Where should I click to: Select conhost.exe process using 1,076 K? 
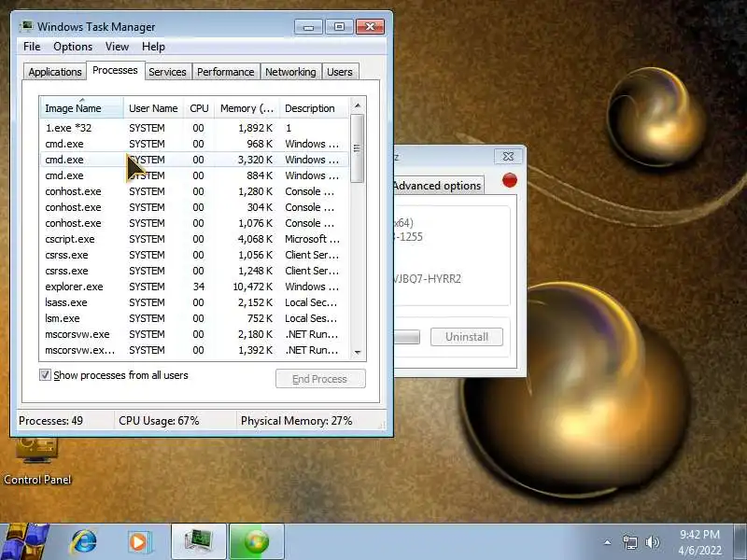coord(194,223)
